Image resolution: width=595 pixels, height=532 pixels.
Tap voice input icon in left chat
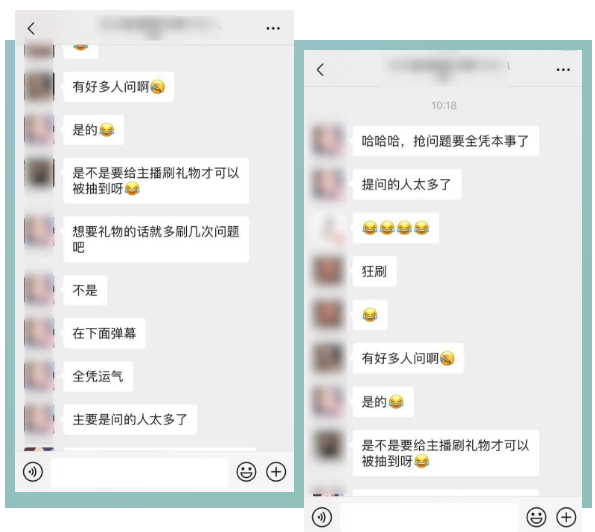[33, 472]
